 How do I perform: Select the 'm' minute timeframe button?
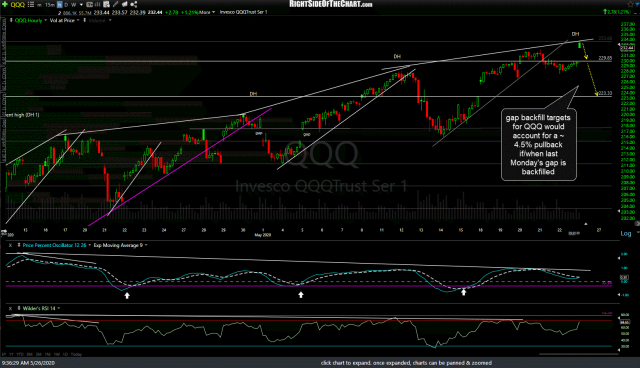tap(39, 5)
